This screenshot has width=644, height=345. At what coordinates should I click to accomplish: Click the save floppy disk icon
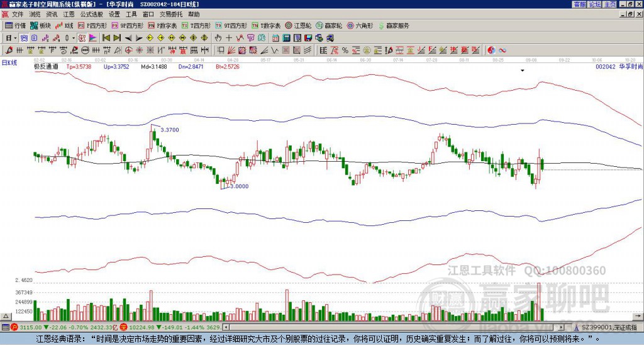(x=308, y=38)
